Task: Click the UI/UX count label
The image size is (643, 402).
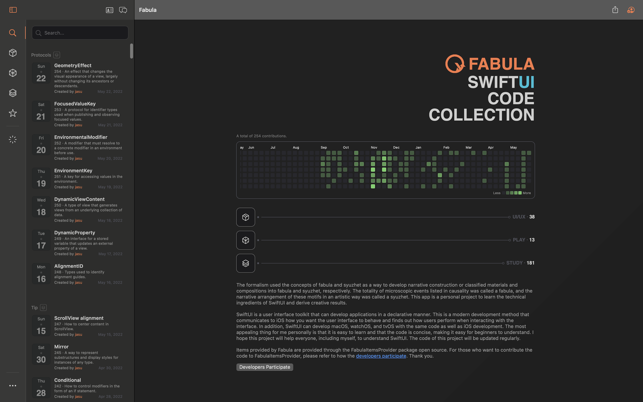Action: (x=523, y=217)
